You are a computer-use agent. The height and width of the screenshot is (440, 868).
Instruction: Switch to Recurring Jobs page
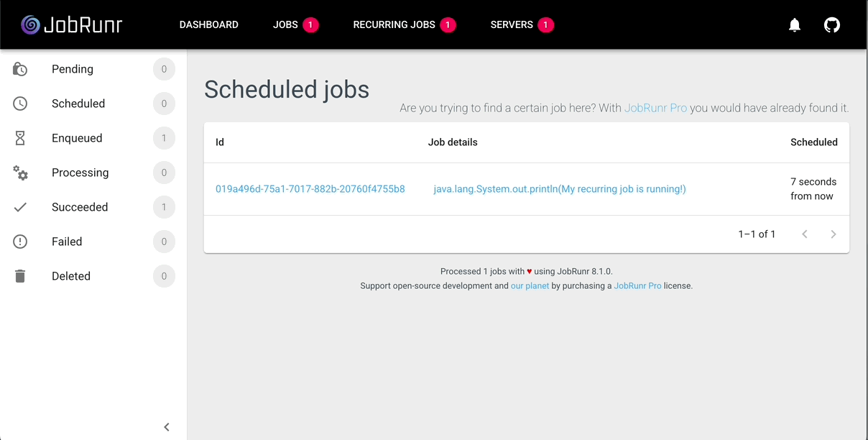click(394, 24)
